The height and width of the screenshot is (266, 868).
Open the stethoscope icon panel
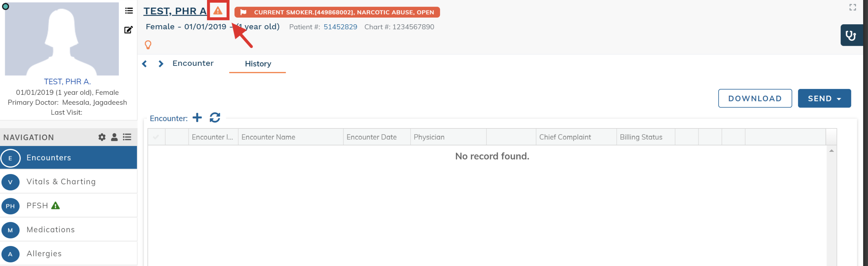coord(850,35)
